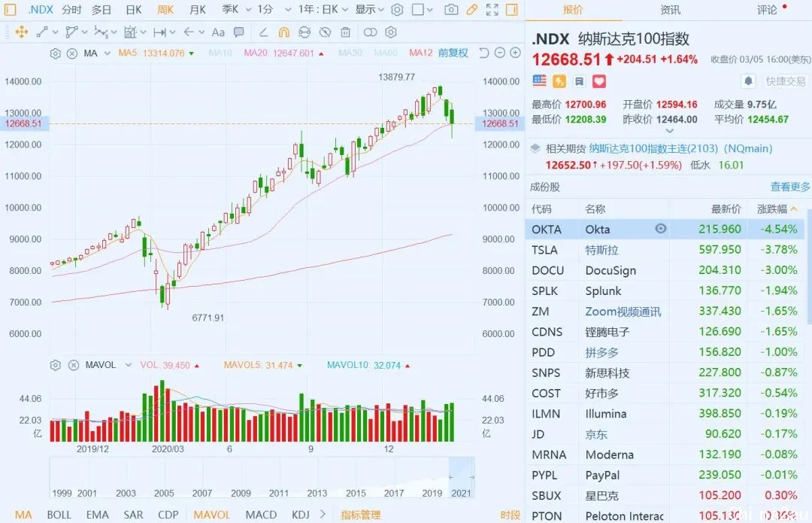Open 指标管理 indicator management
The image size is (812, 523).
pos(360,514)
